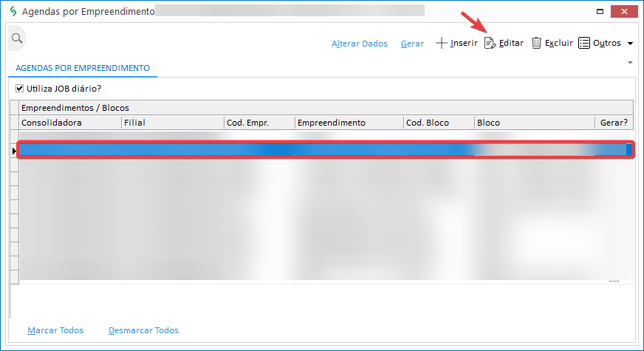Select the highlighted blue grid row
This screenshot has height=351, width=644.
pyautogui.click(x=322, y=150)
